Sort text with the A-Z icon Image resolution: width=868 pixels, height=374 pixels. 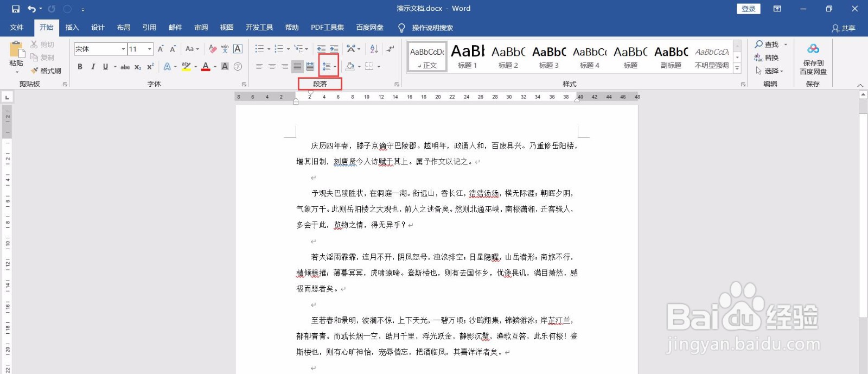374,49
